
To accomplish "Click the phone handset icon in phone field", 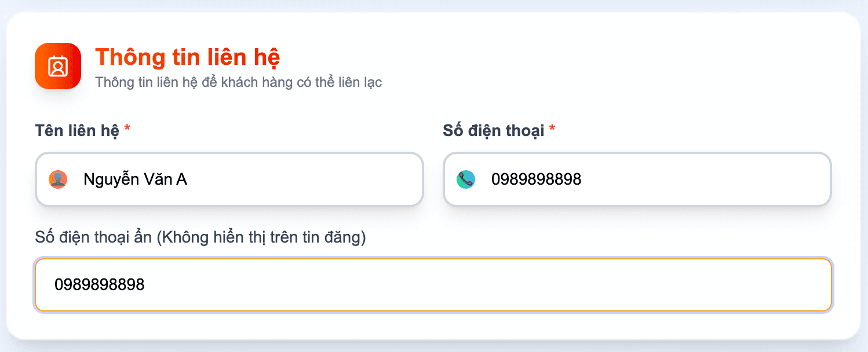I will click(x=465, y=179).
